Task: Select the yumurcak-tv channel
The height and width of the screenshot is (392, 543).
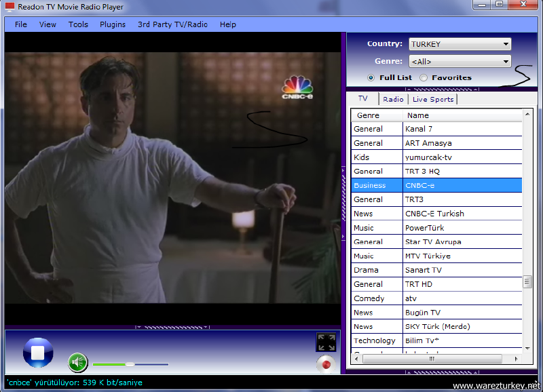Action: (436, 157)
